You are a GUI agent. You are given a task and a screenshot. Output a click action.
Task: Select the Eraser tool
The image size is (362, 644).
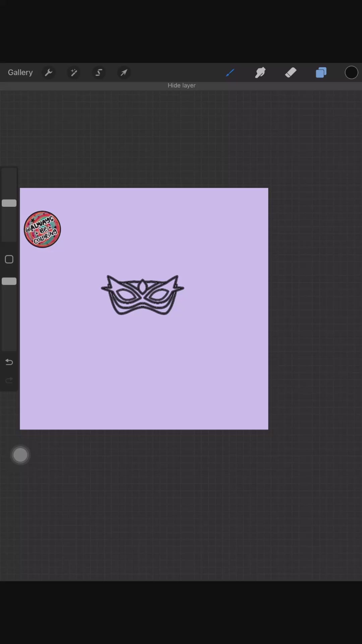[x=291, y=72]
